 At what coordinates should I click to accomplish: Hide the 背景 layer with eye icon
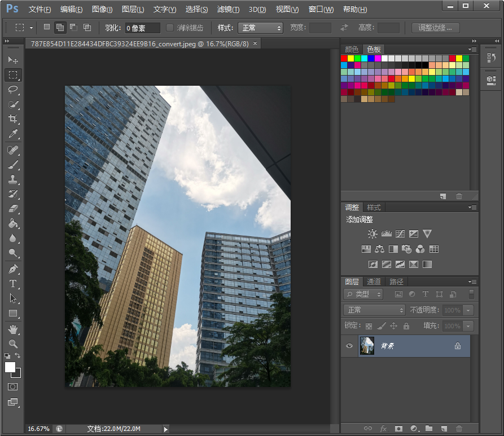[349, 346]
